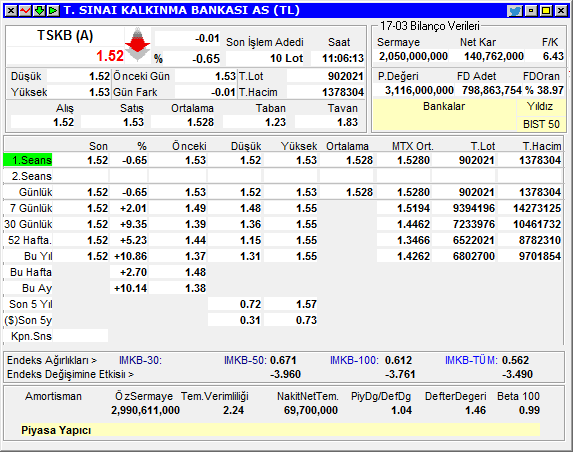Click the Tavan value 1.83

(347, 122)
